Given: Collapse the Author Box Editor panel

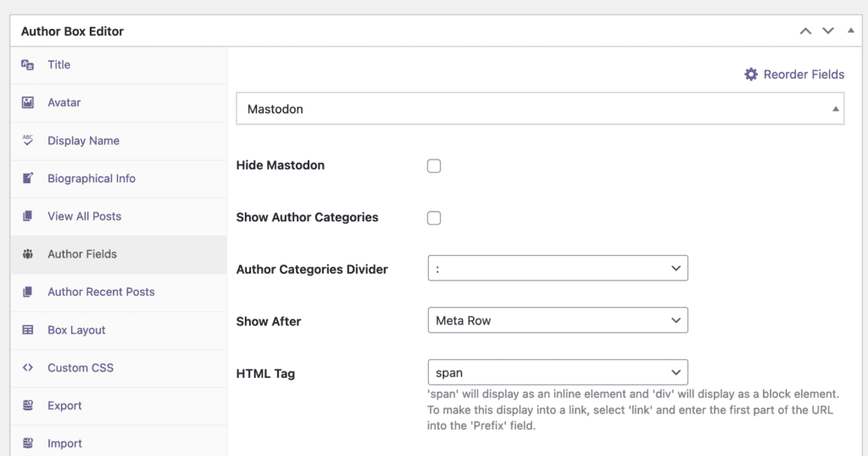Looking at the screenshot, I should [x=851, y=31].
